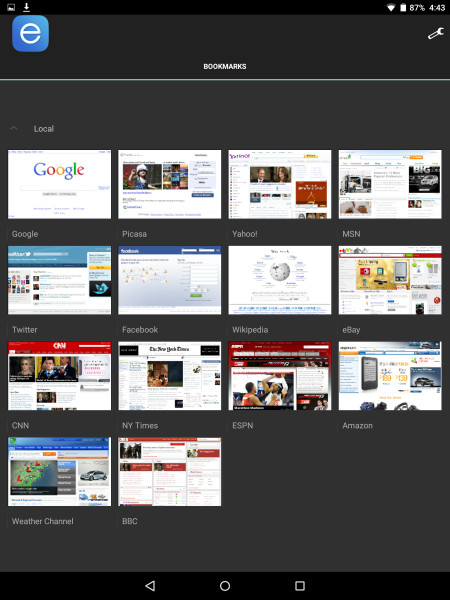Image resolution: width=450 pixels, height=600 pixels.
Task: Open the NY Times bookmark thumbnail
Action: 170,376
